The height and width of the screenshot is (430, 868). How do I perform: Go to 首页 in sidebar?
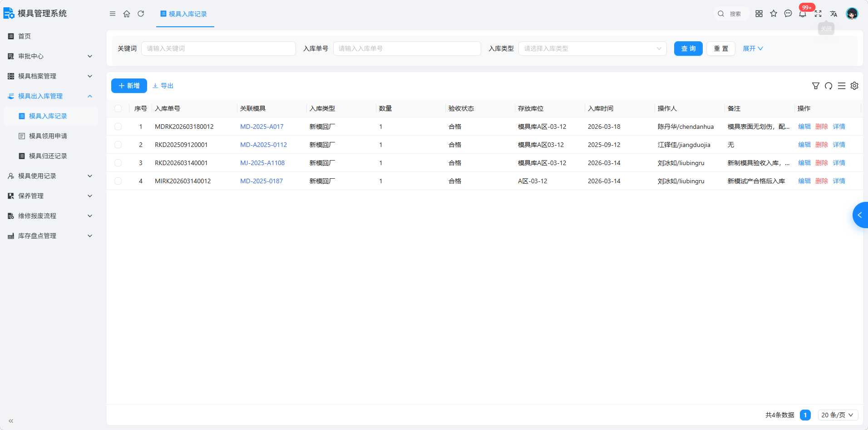click(50, 36)
